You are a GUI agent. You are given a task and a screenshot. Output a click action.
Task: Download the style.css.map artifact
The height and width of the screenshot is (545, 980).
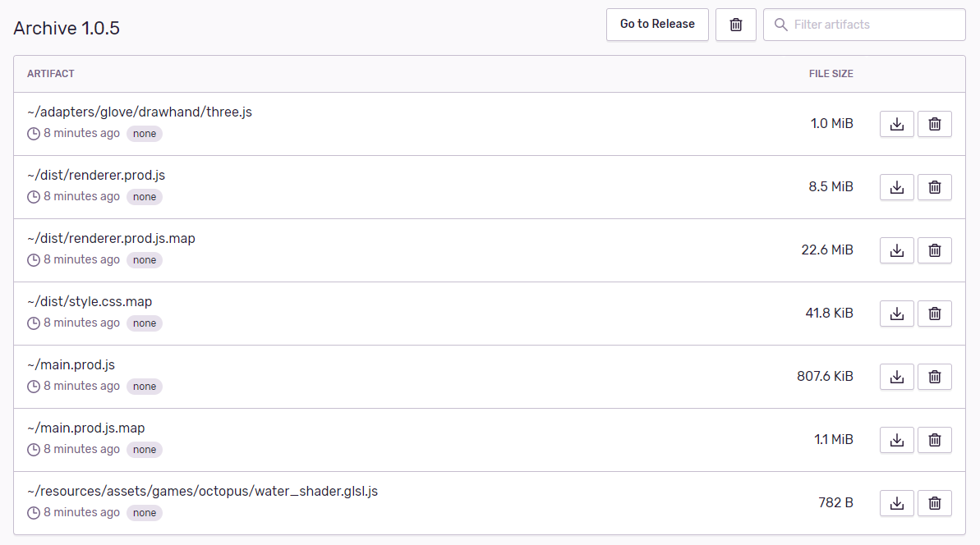click(896, 313)
